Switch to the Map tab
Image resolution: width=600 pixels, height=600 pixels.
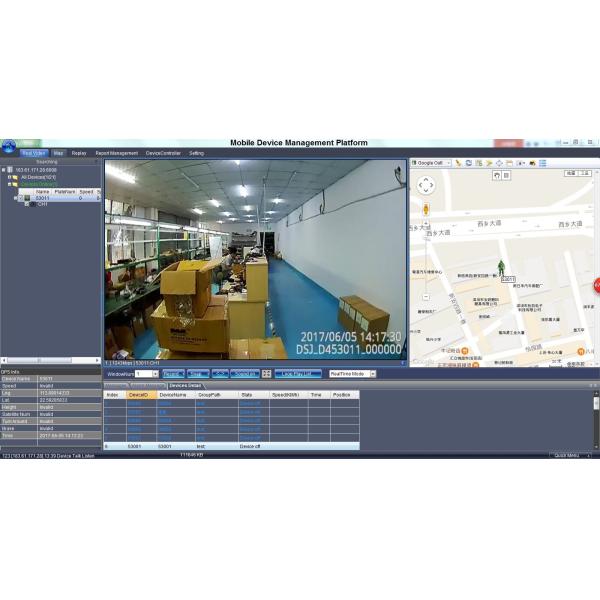coord(58,153)
